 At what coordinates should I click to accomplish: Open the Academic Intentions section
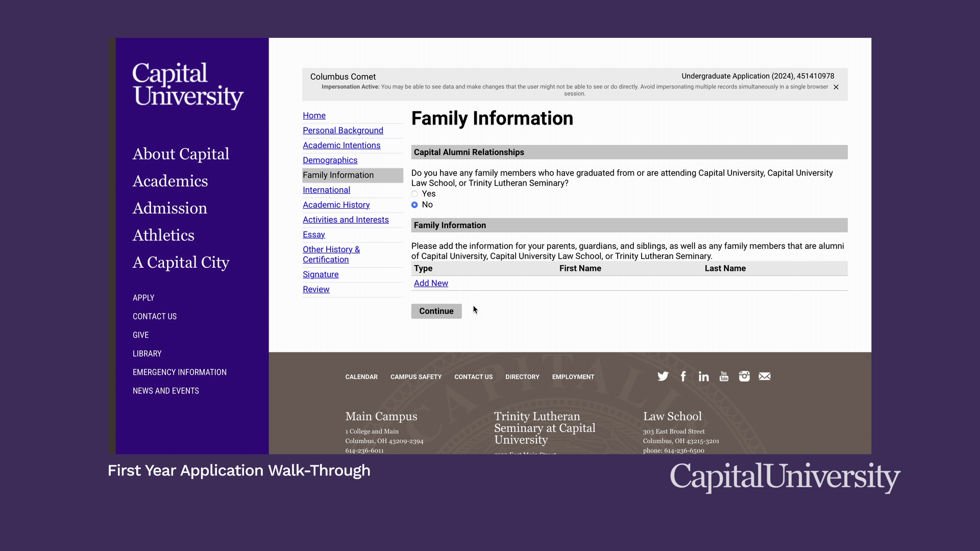click(x=341, y=145)
